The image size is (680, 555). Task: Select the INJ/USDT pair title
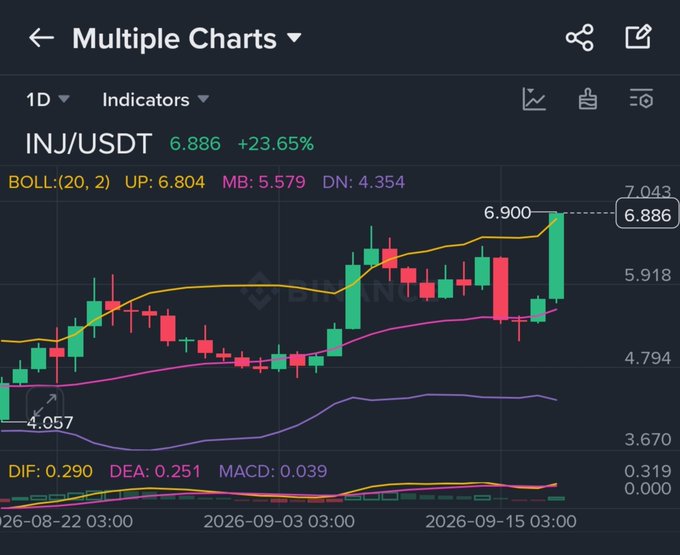click(89, 144)
